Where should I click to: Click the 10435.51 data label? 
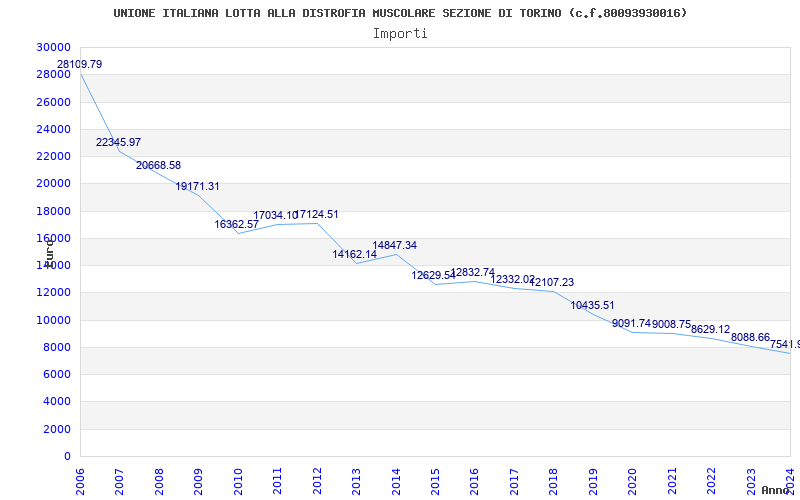pyautogui.click(x=592, y=305)
